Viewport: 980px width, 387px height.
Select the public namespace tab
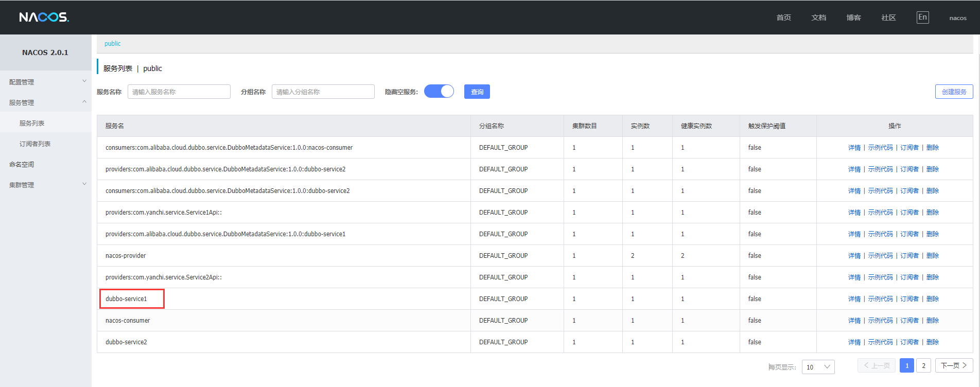tap(113, 44)
